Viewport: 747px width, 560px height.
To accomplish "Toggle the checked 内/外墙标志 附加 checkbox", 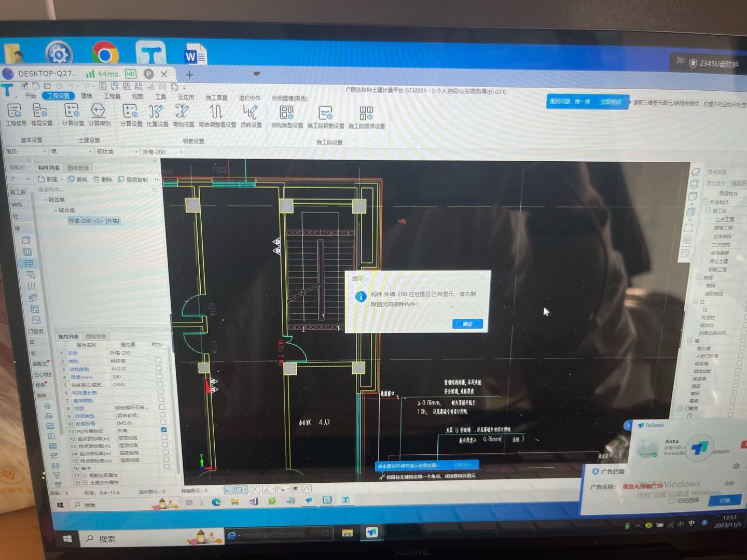I will tap(163, 430).
